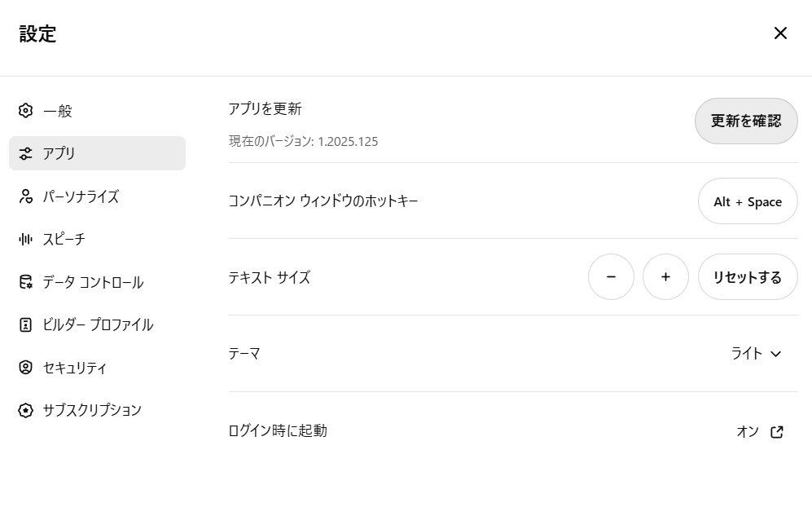Open the external link icon for ログイン時に起動
This screenshot has height=525, width=812.
tap(777, 432)
